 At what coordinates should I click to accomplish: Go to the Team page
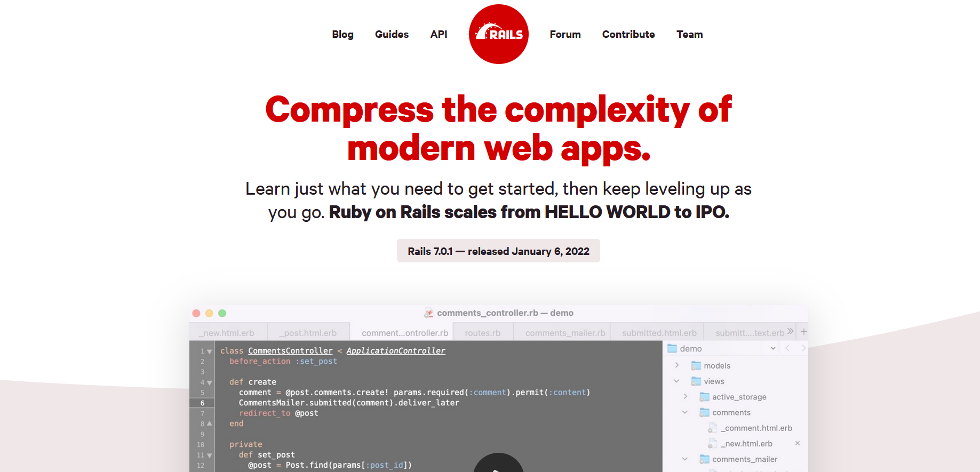[689, 34]
